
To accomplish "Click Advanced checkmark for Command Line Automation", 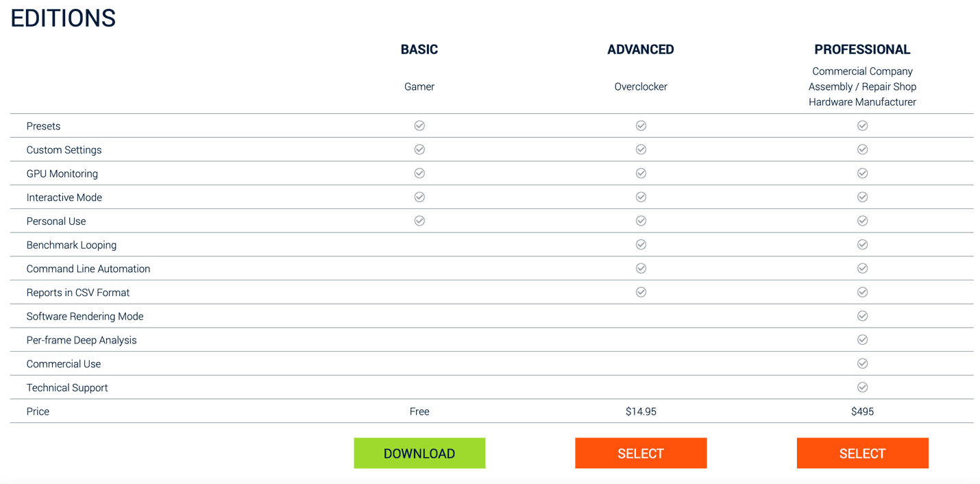I will 641,268.
